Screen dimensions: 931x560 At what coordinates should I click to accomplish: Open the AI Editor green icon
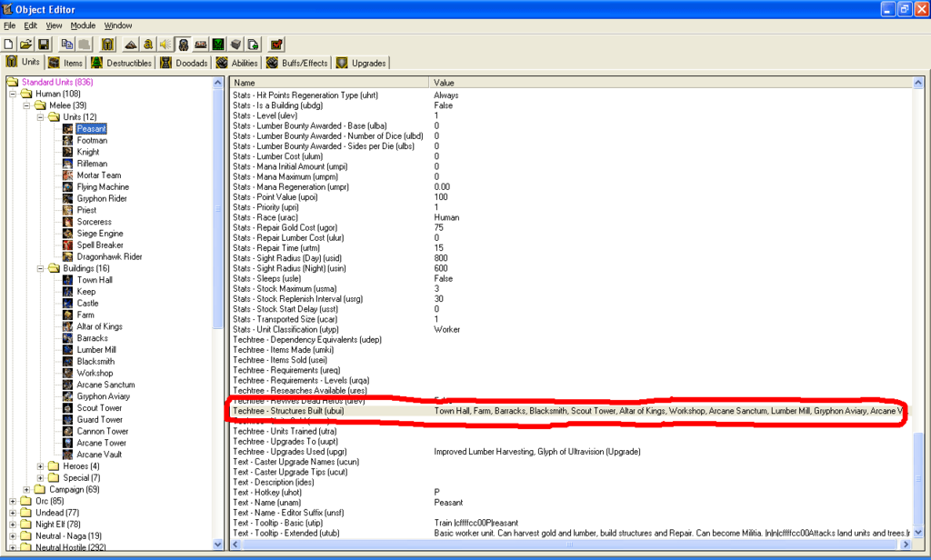coord(218,45)
